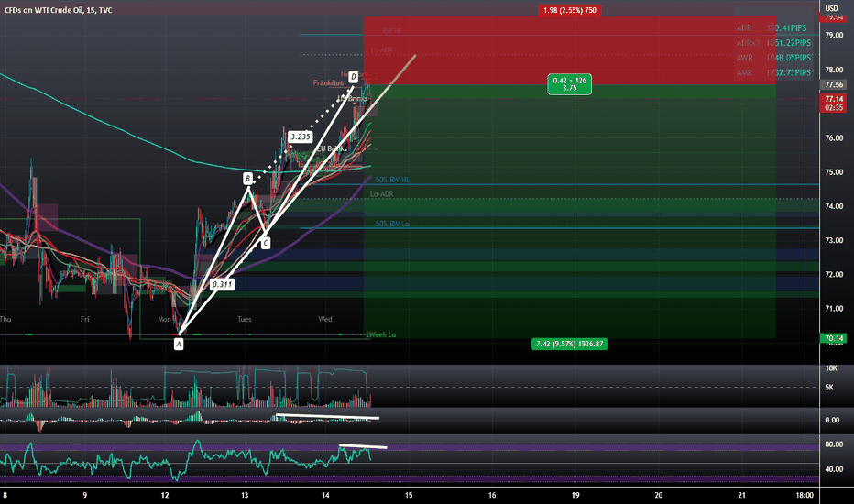Click the 77.56 price tag on axis
This screenshot has width=854, height=504.
coord(833,85)
